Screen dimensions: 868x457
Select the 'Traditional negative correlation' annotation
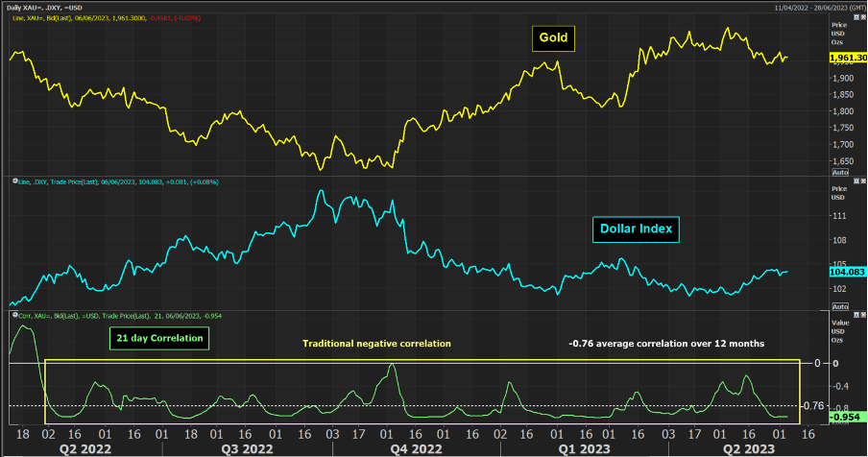click(376, 344)
